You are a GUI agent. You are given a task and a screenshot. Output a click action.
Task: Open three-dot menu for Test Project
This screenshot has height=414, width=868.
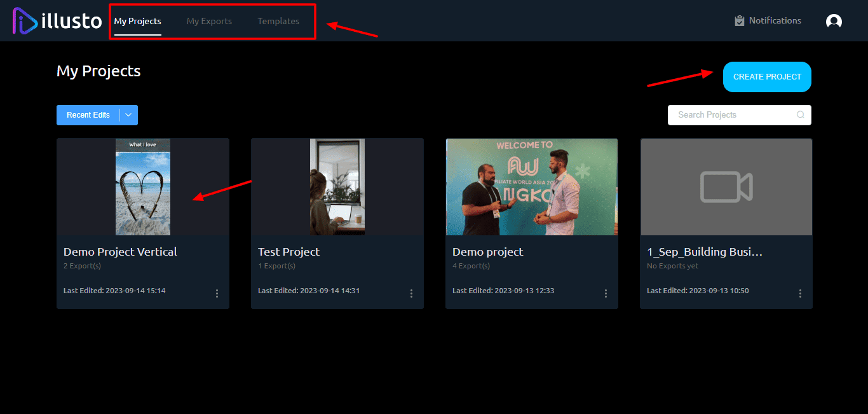[x=411, y=293]
